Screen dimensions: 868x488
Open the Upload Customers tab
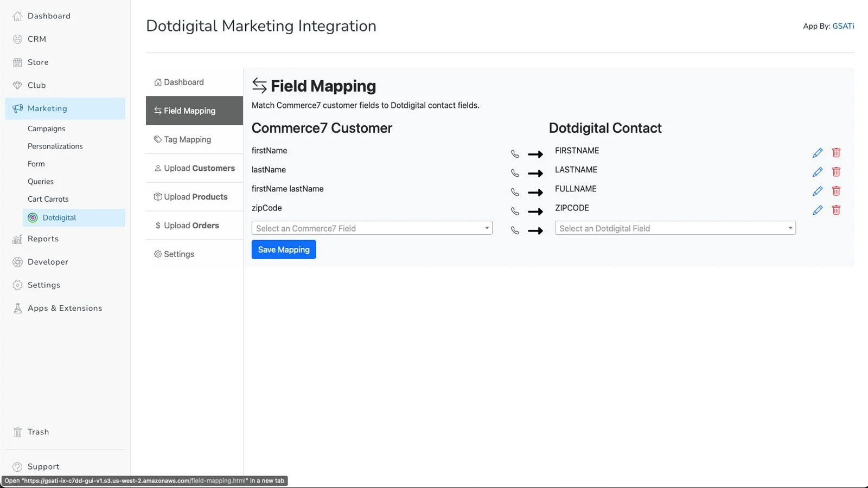tap(194, 168)
